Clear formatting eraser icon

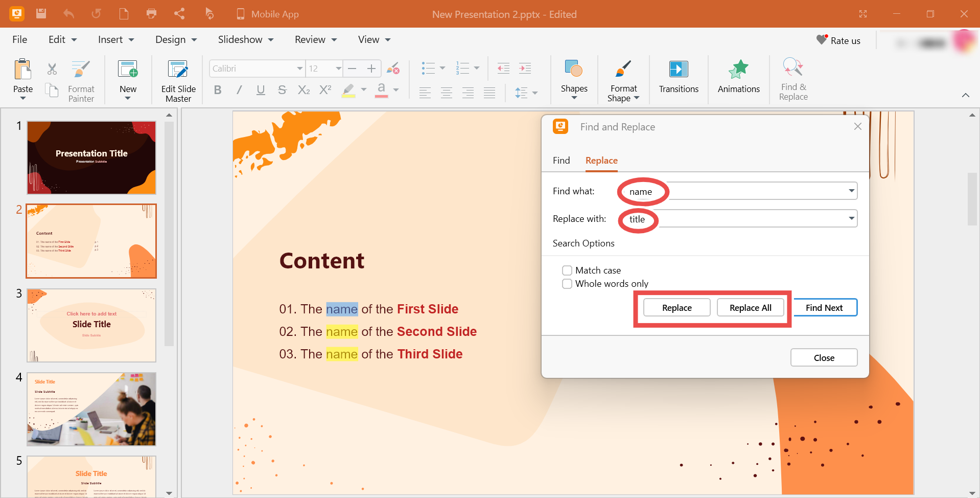(x=393, y=69)
